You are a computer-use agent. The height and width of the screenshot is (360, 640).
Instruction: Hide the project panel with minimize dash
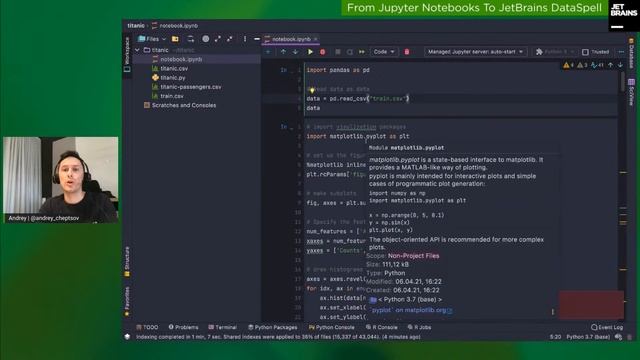pyautogui.click(x=257, y=39)
